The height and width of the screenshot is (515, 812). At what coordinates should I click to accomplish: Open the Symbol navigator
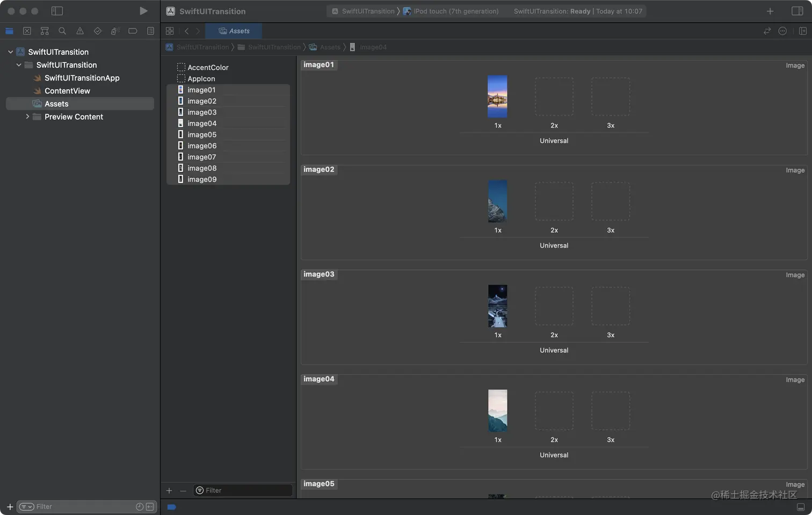(x=45, y=31)
